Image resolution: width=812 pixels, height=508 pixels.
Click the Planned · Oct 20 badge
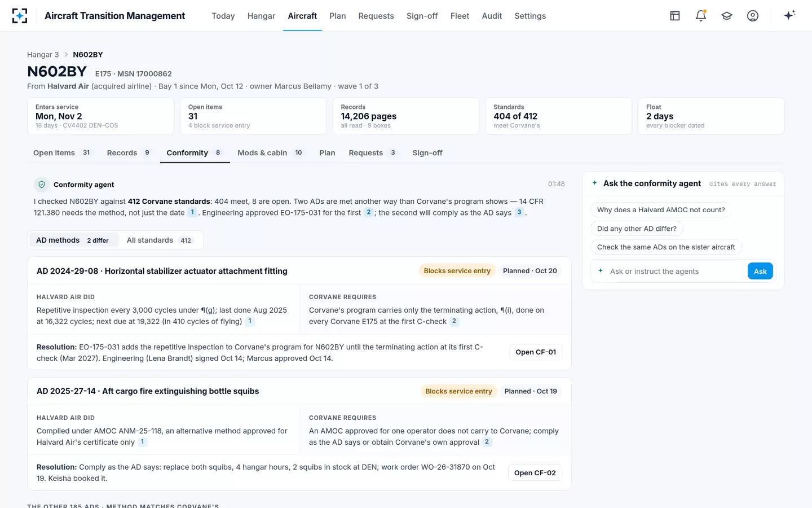(x=530, y=271)
